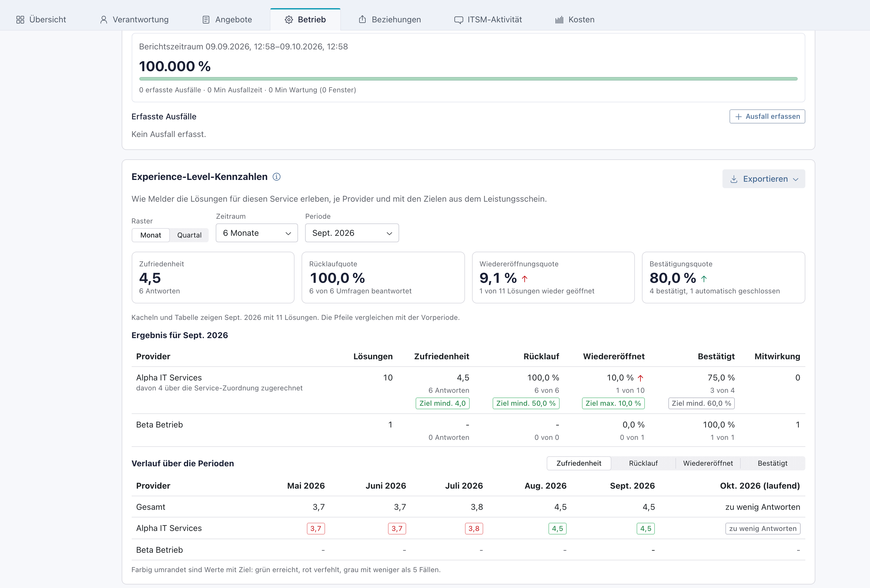Click Alpha IT Services Juni 2026 value 3,7
Viewport: 870px width, 588px height.
[397, 528]
